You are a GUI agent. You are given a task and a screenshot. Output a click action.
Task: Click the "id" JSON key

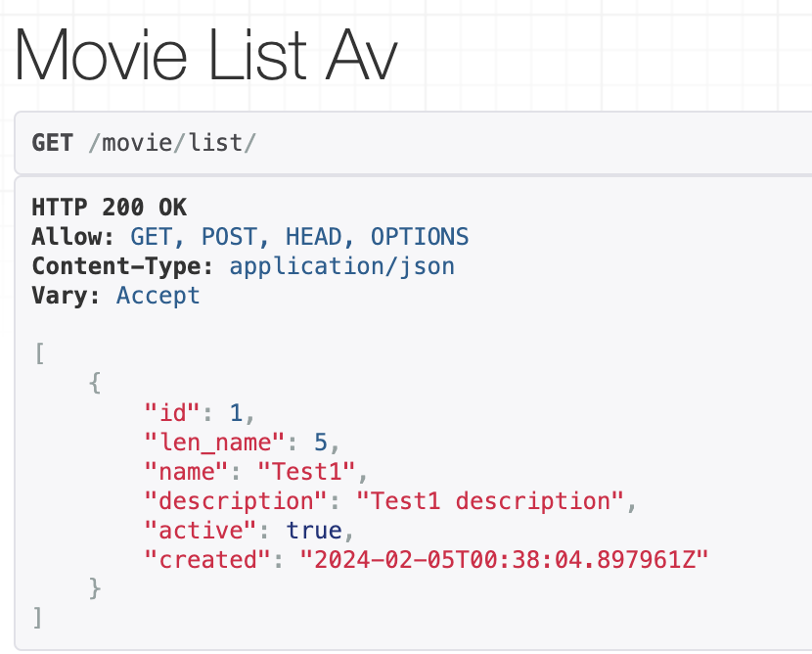click(x=172, y=413)
